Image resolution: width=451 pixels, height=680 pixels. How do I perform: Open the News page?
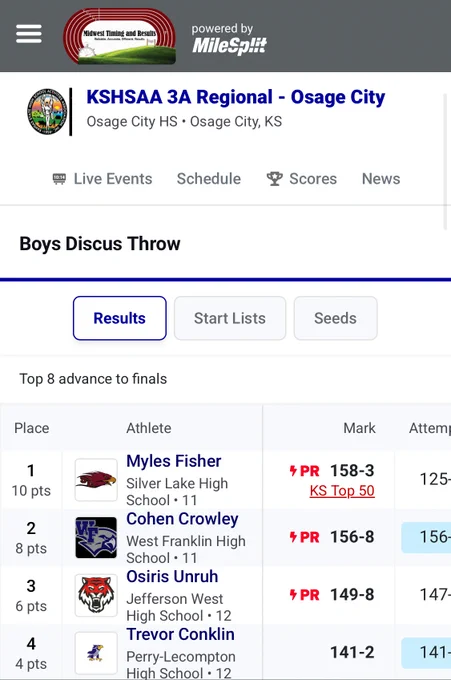[381, 179]
